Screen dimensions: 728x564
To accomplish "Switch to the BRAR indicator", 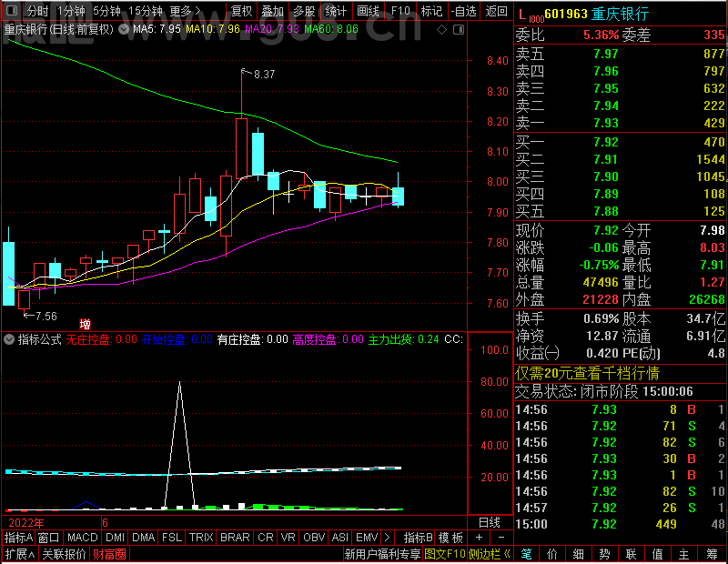I will [x=235, y=538].
